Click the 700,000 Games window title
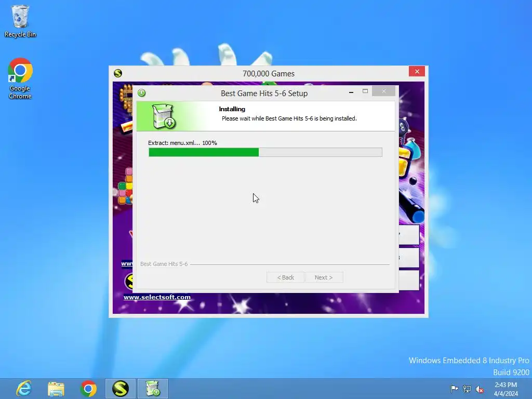The image size is (532, 399). [269, 74]
